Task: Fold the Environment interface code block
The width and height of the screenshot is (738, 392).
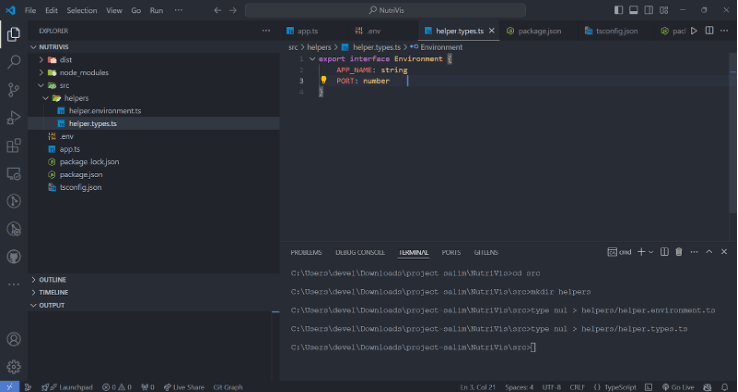Action: pos(312,59)
